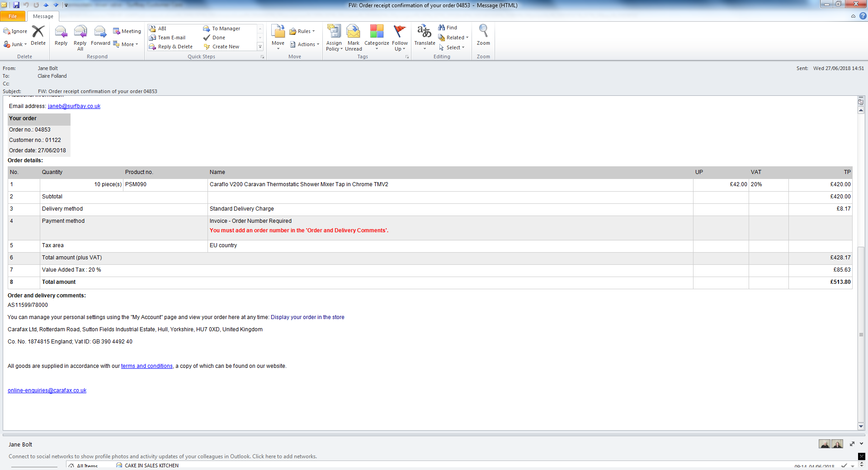This screenshot has height=470, width=868.
Task: Save the message from Quick Access Toolbar
Action: [x=16, y=5]
